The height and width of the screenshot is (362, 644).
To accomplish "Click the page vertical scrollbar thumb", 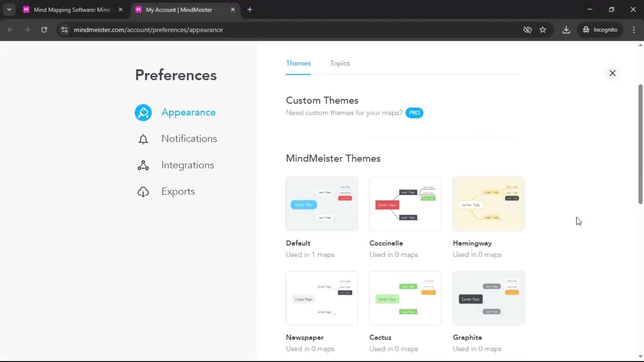I will pyautogui.click(x=640, y=144).
